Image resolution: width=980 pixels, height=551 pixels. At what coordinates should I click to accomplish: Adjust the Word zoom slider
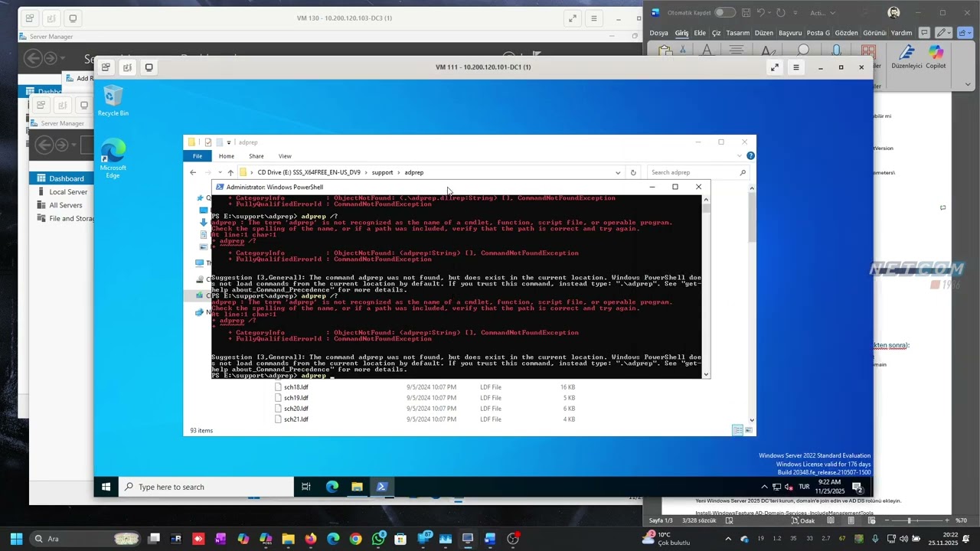coord(909,520)
